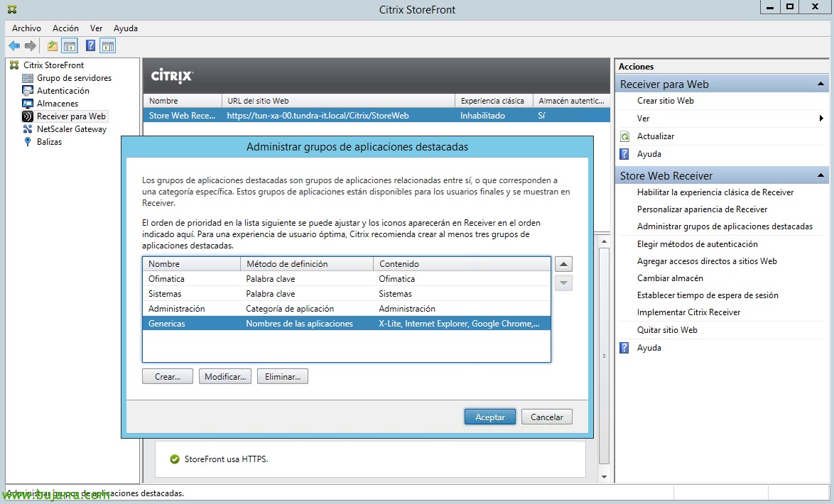
Task: Open the Ayuda menu in menu bar
Action: point(126,28)
